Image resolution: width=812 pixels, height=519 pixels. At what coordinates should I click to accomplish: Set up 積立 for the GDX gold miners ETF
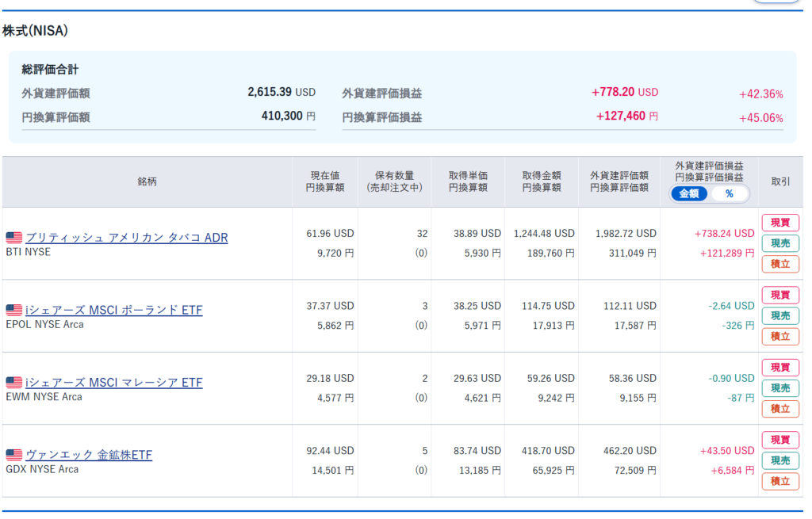780,481
